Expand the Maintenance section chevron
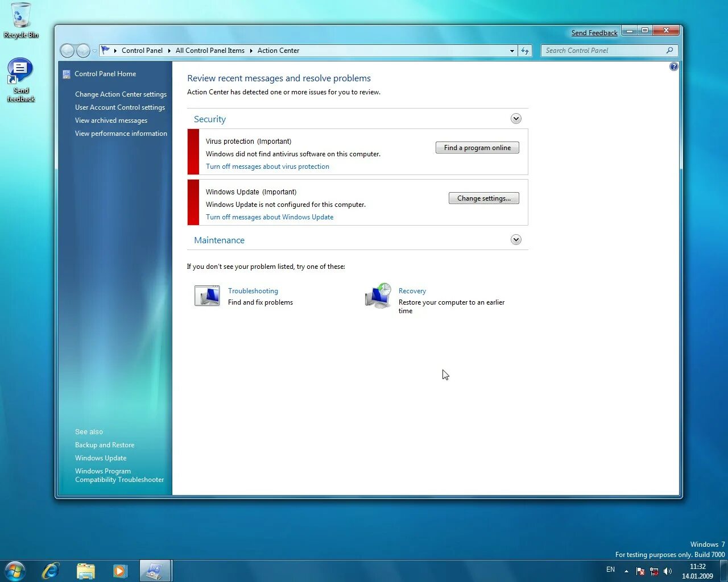This screenshot has width=728, height=582. click(516, 240)
